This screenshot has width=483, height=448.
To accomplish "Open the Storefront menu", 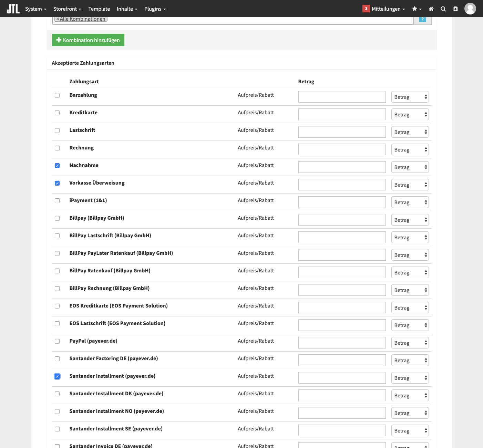I will pos(67,9).
